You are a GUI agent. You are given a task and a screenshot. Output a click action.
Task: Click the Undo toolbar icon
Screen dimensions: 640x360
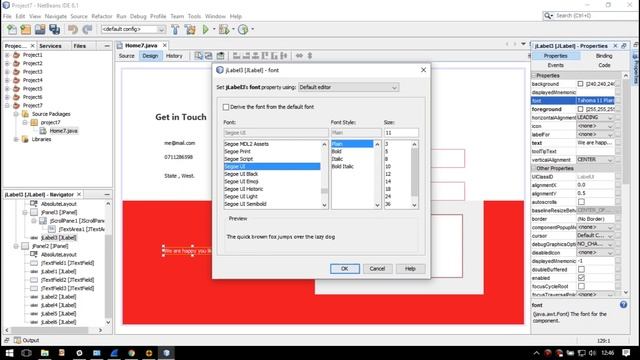[x=73, y=29]
